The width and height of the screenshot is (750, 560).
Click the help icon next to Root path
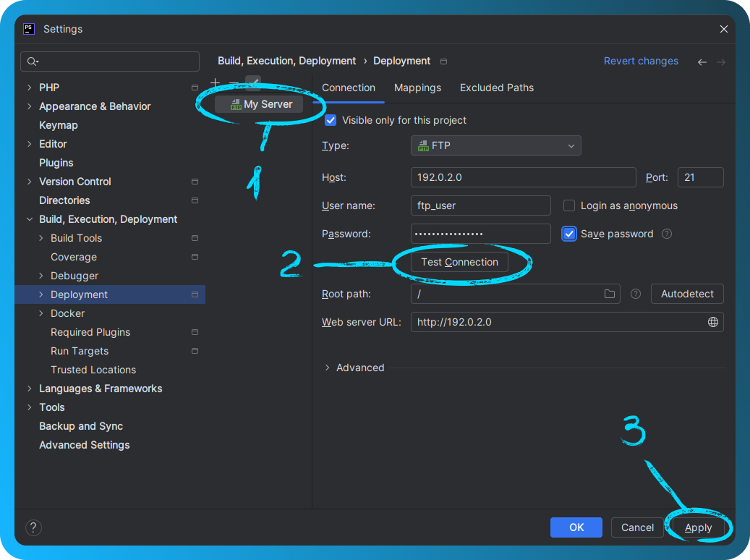click(635, 294)
